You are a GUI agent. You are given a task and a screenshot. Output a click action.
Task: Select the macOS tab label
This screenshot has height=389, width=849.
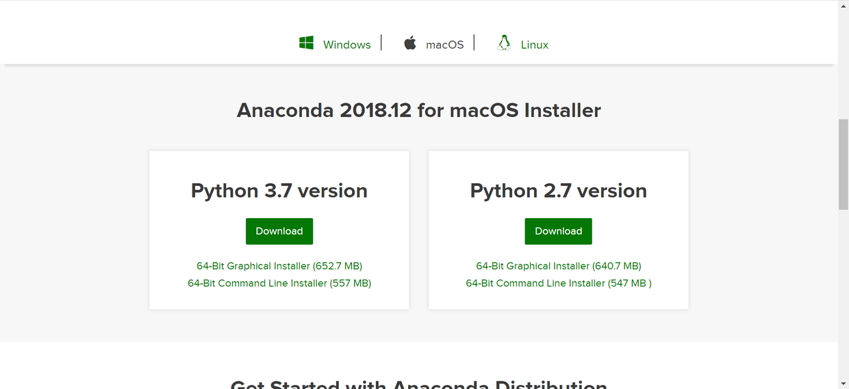point(445,45)
